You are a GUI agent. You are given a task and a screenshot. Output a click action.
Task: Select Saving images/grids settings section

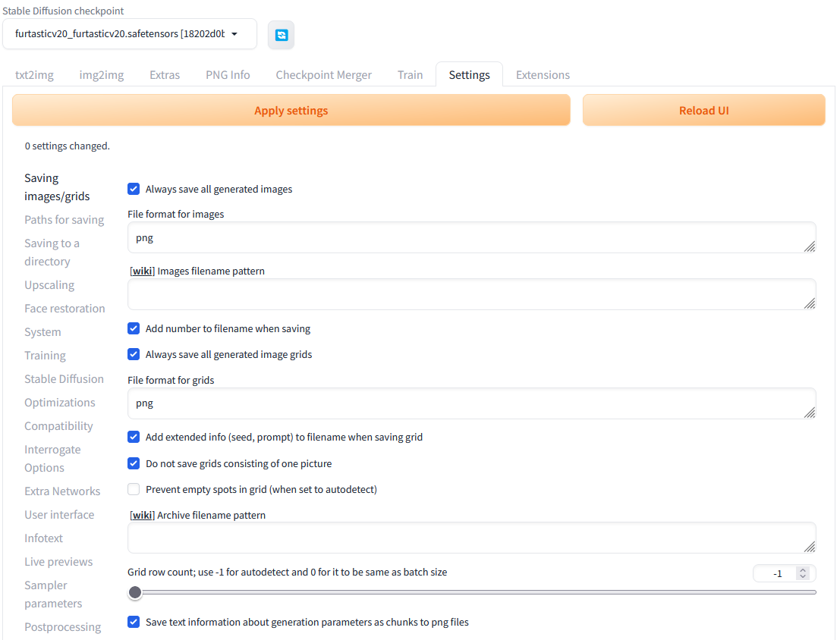(57, 187)
